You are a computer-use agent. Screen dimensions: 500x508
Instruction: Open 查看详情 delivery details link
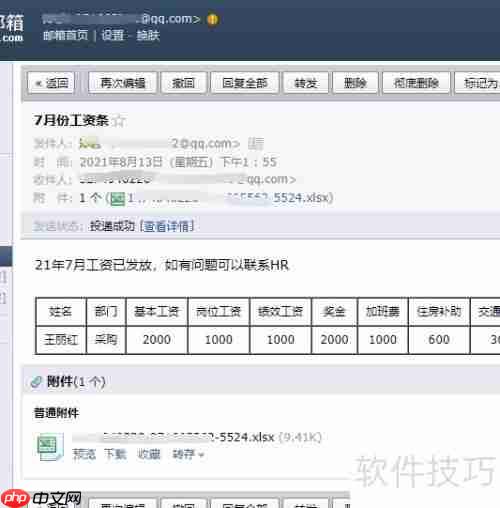[x=167, y=227]
